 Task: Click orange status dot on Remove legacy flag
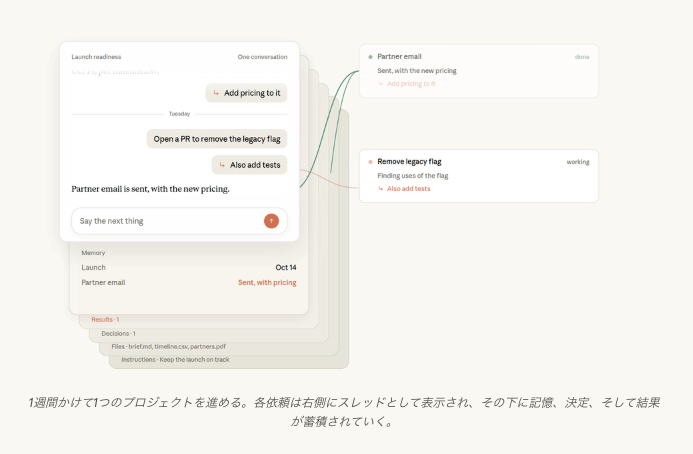(x=370, y=162)
